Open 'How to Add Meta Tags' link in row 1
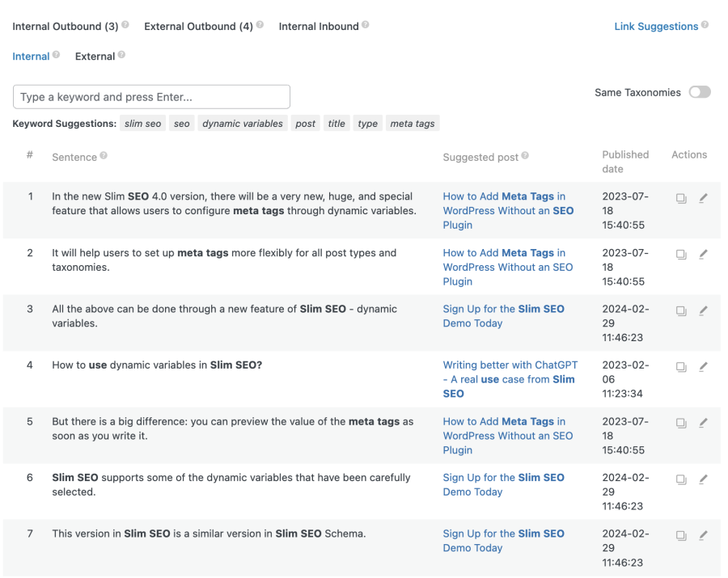728x578 pixels. [x=508, y=211]
